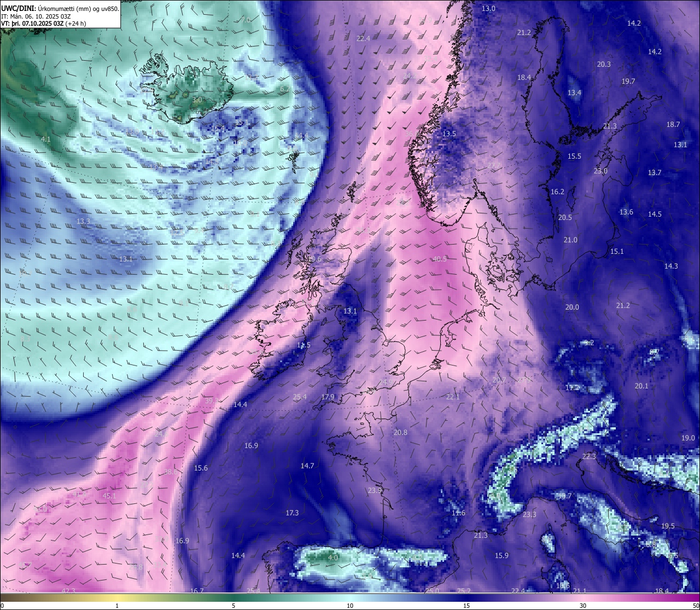Click the '14.3' value label

coord(671,266)
